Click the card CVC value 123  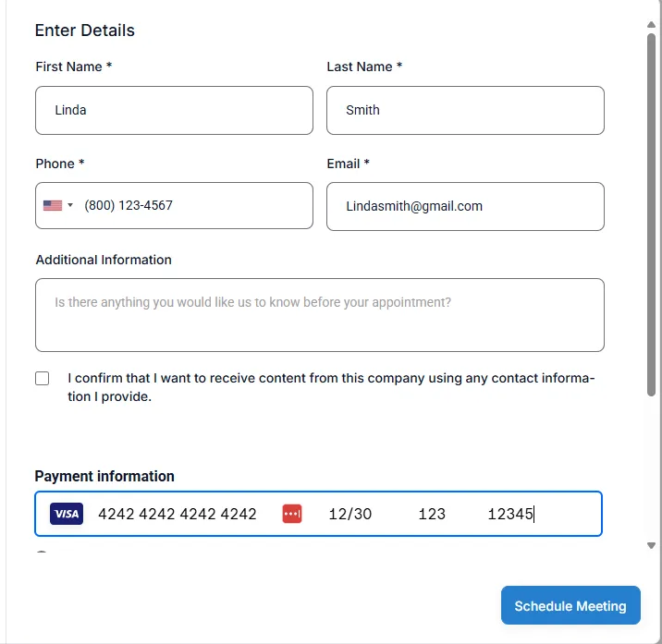pyautogui.click(x=432, y=514)
